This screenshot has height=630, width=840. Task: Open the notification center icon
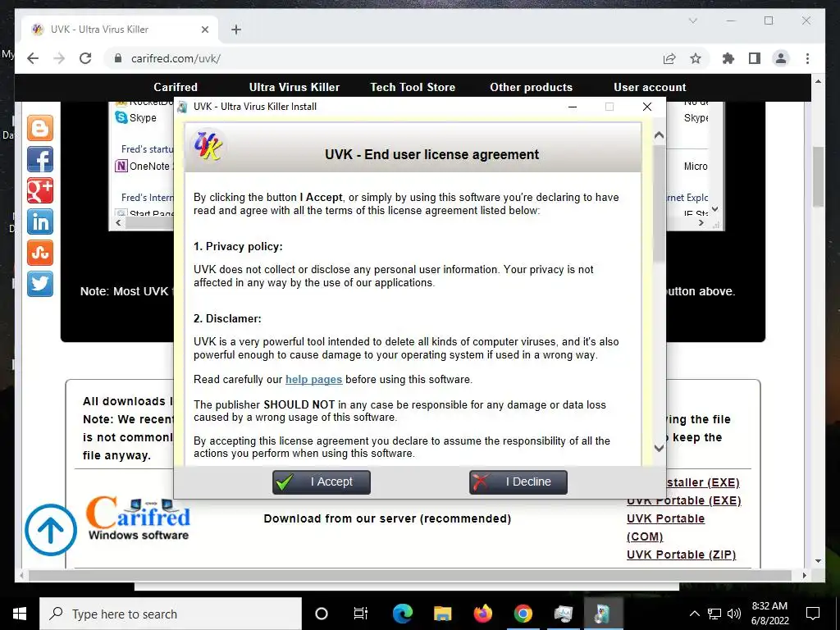[x=813, y=614]
